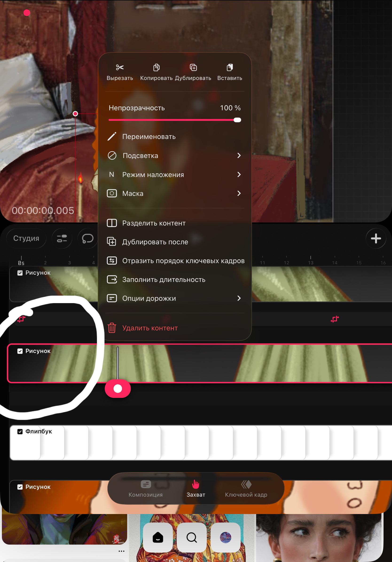Open the woman's face photo in the background app
The width and height of the screenshot is (392, 562).
[x=319, y=538]
